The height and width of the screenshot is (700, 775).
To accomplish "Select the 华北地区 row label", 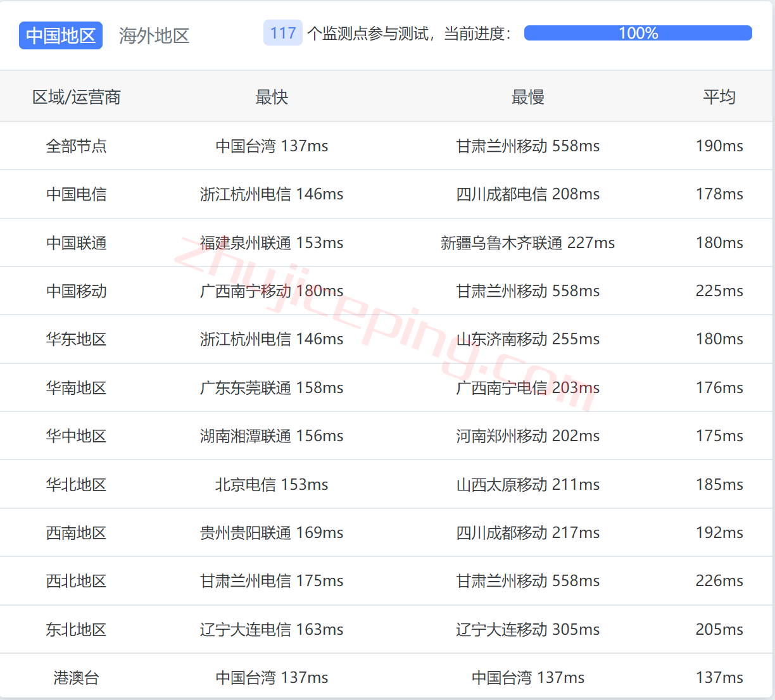I will tap(77, 484).
